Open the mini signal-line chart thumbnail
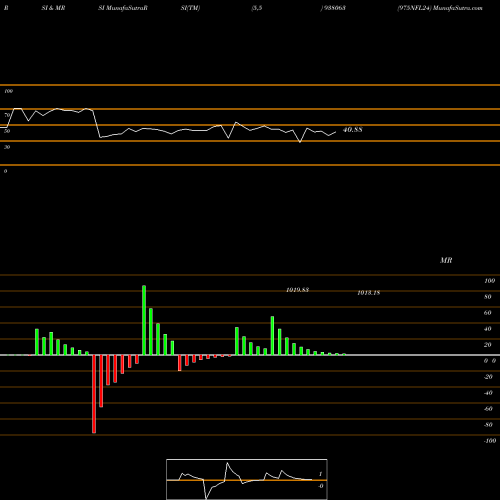Image resolution: width=500 pixels, height=500 pixels. pos(247,479)
